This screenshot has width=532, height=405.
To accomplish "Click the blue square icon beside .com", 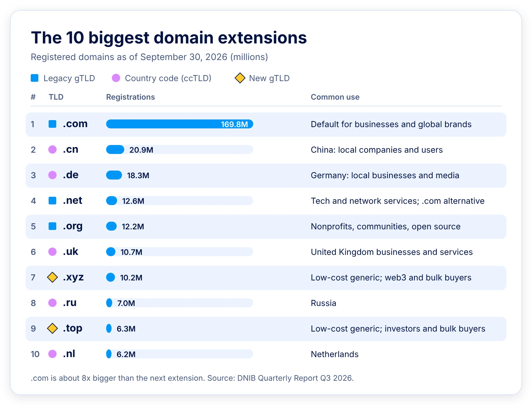I will 52,124.
